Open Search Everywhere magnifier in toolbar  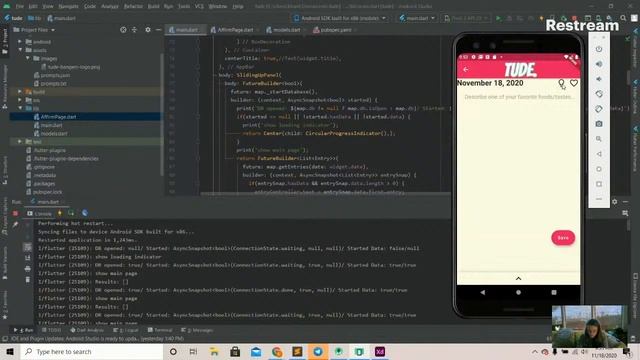623,18
